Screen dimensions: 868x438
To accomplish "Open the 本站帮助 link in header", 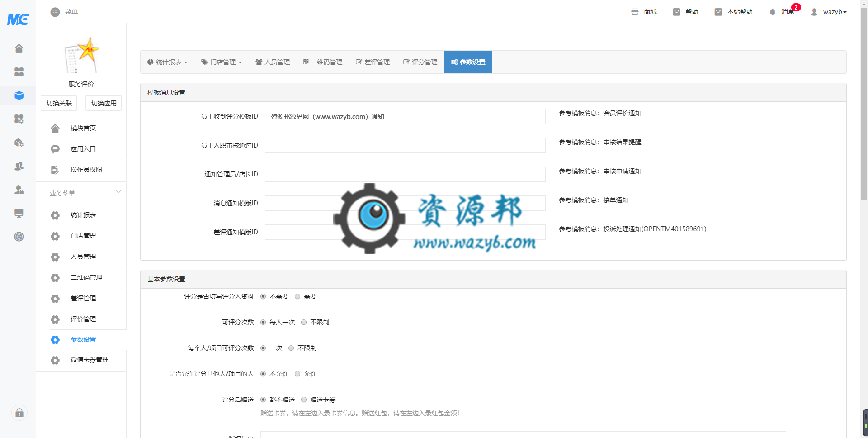I will (x=734, y=12).
